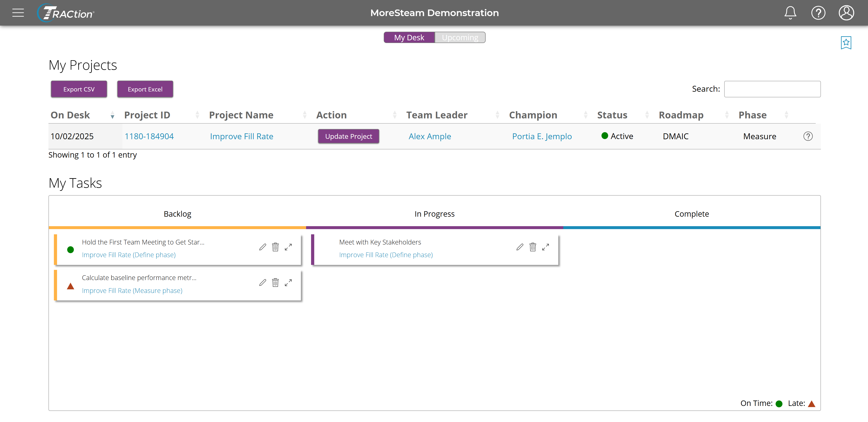Edit the Meet with Key Stakeholders task
This screenshot has width=868, height=422.
[520, 247]
